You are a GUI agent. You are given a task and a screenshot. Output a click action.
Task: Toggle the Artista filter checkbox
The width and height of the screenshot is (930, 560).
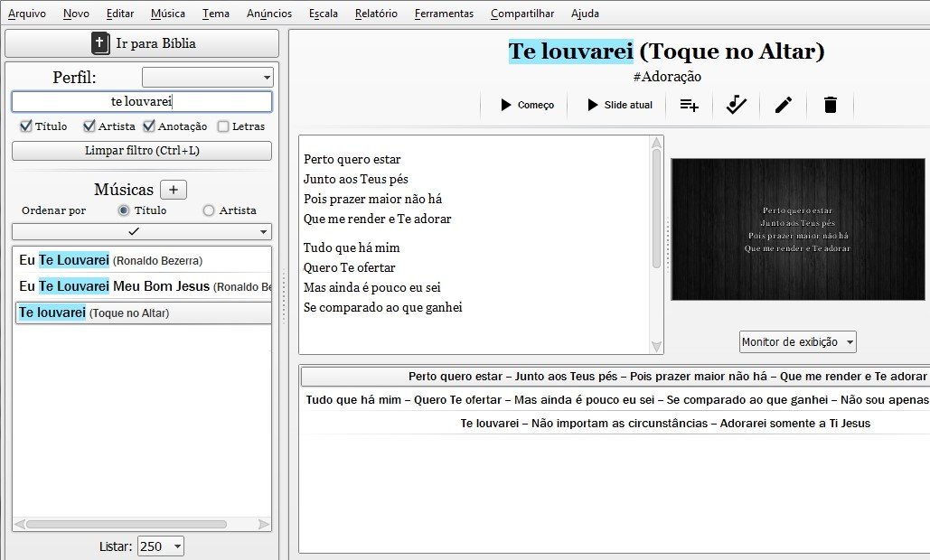pos(89,126)
